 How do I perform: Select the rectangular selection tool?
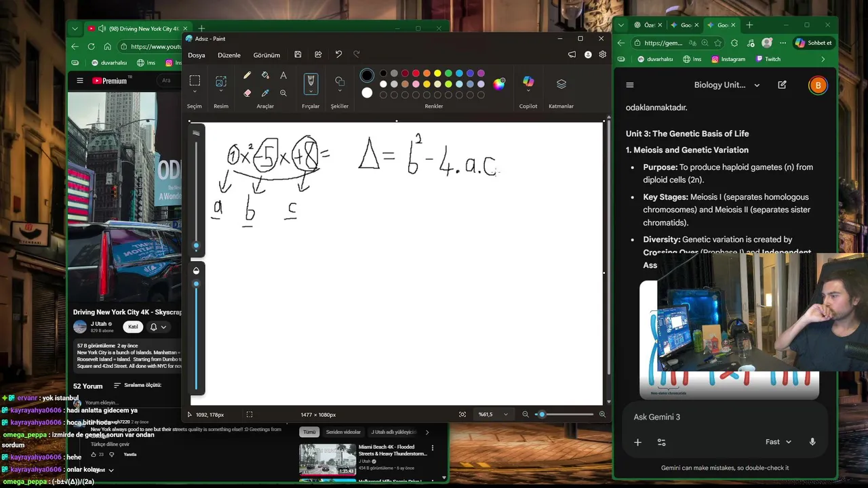coord(195,80)
